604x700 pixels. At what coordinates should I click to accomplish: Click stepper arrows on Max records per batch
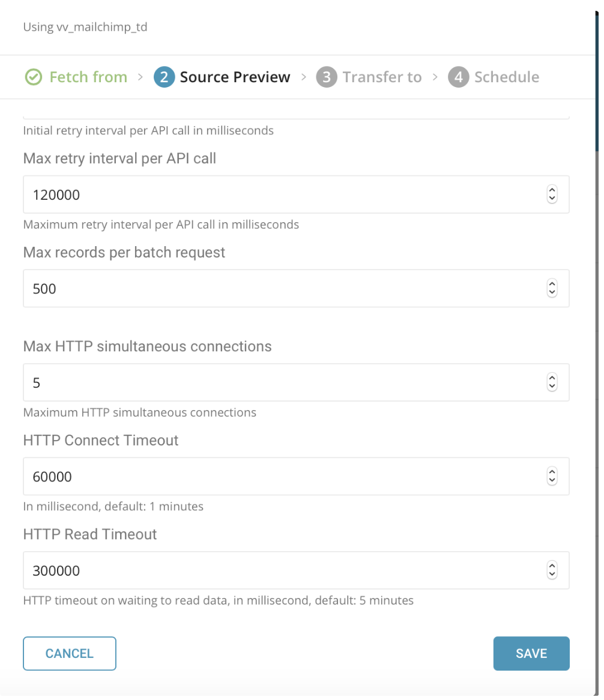[552, 289]
